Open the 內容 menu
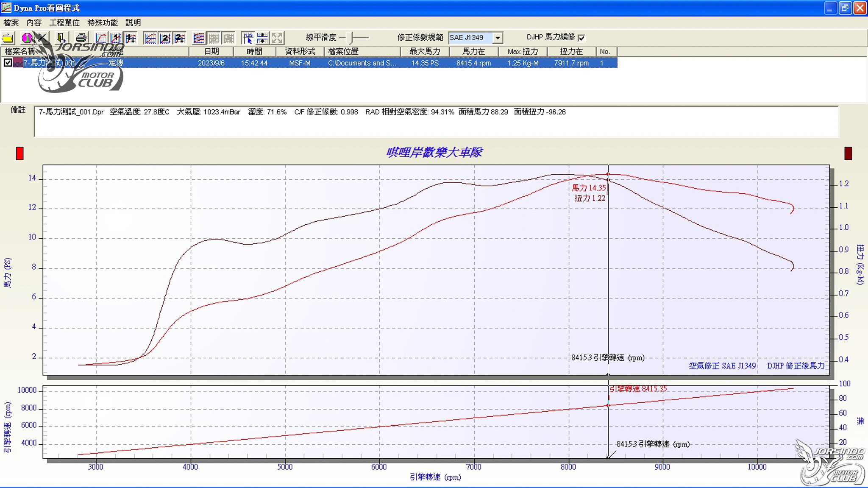Screen dimensions: 868x488 tap(34, 22)
